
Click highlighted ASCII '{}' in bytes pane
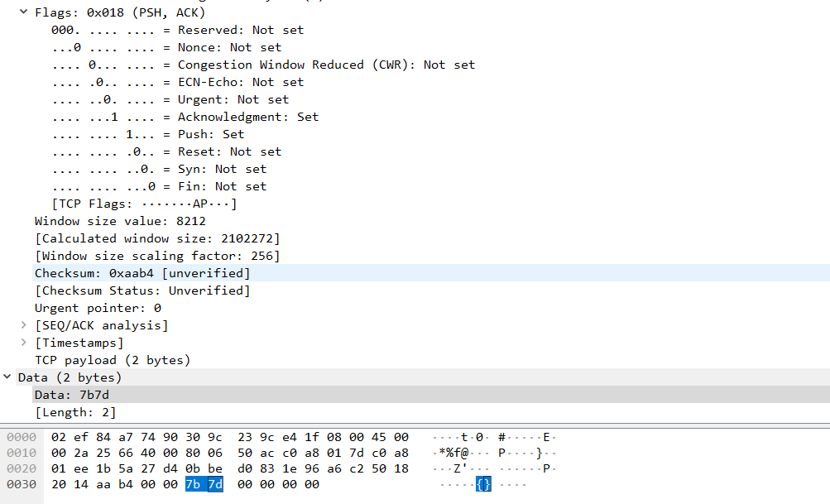(x=483, y=484)
